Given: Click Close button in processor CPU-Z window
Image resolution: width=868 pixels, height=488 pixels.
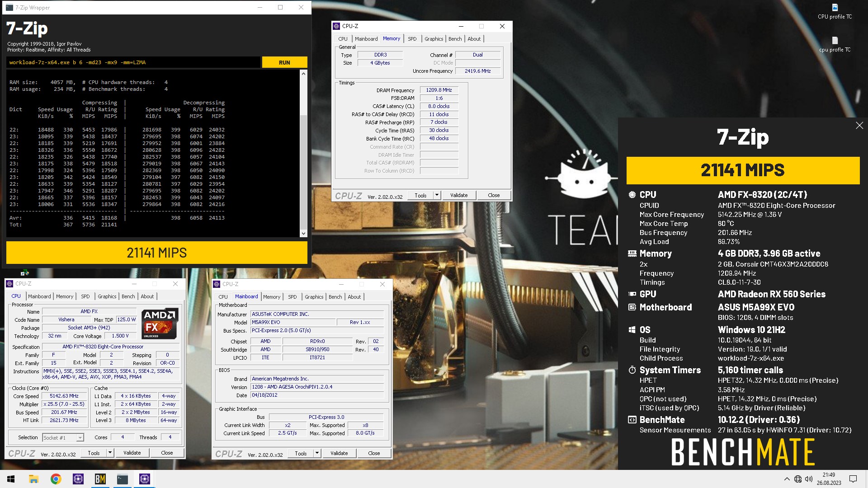Looking at the screenshot, I should [167, 453].
